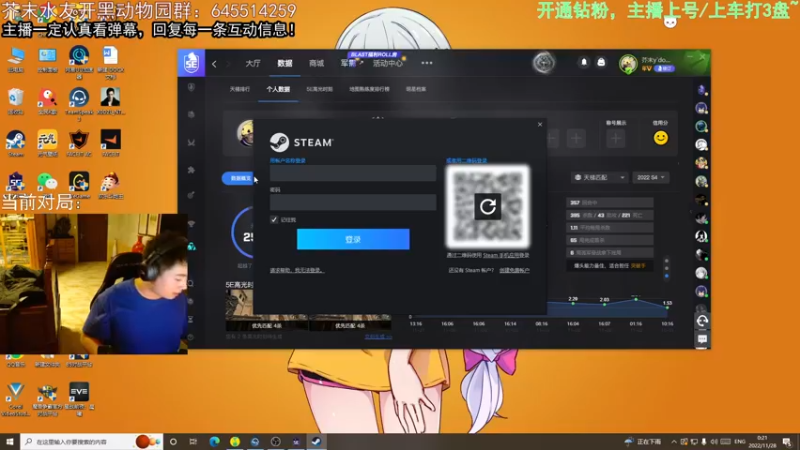This screenshot has height=450, width=800.
Task: Select the map proficiency ranking sub-tab
Action: click(x=369, y=89)
